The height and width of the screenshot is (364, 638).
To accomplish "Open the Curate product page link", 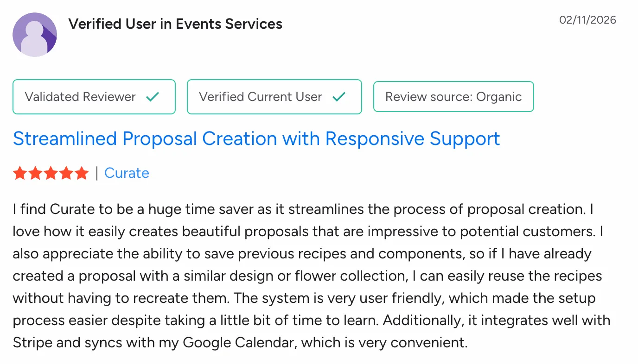I will [127, 173].
